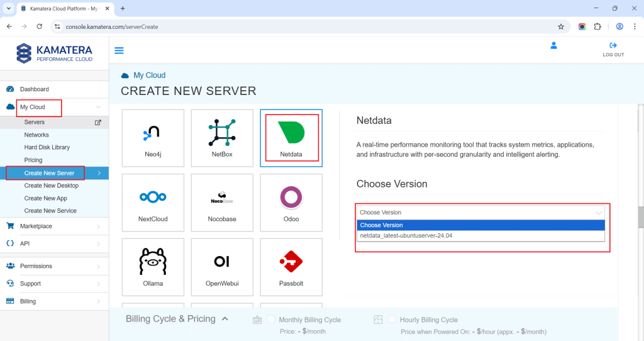Go back in browser history
The width and height of the screenshot is (644, 341).
tap(9, 26)
